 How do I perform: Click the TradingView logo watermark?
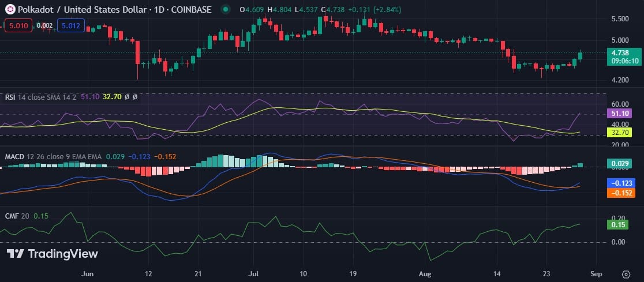(x=53, y=254)
